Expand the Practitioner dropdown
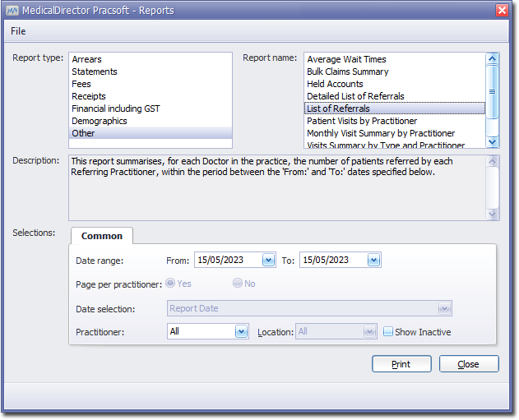Image resolution: width=519 pixels, height=420 pixels. (x=241, y=332)
